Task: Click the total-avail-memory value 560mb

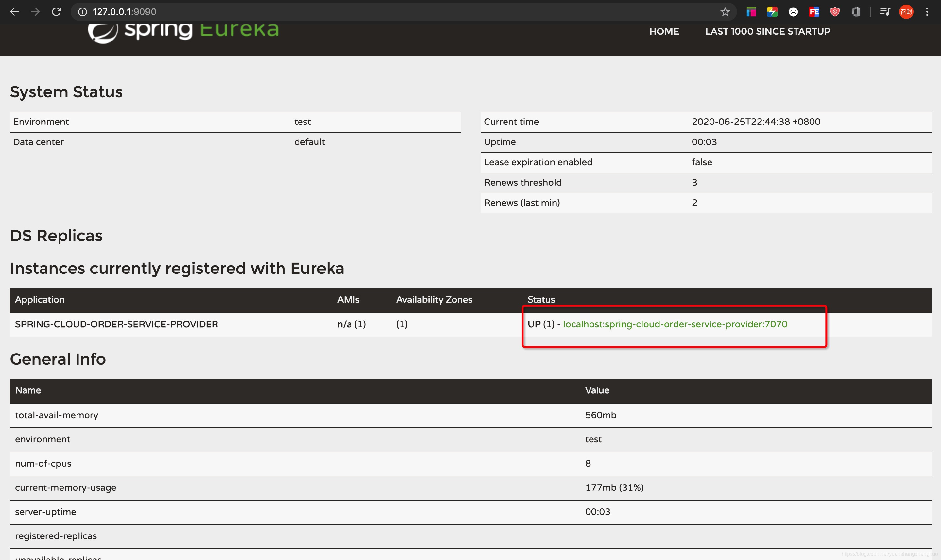Action: click(x=600, y=415)
